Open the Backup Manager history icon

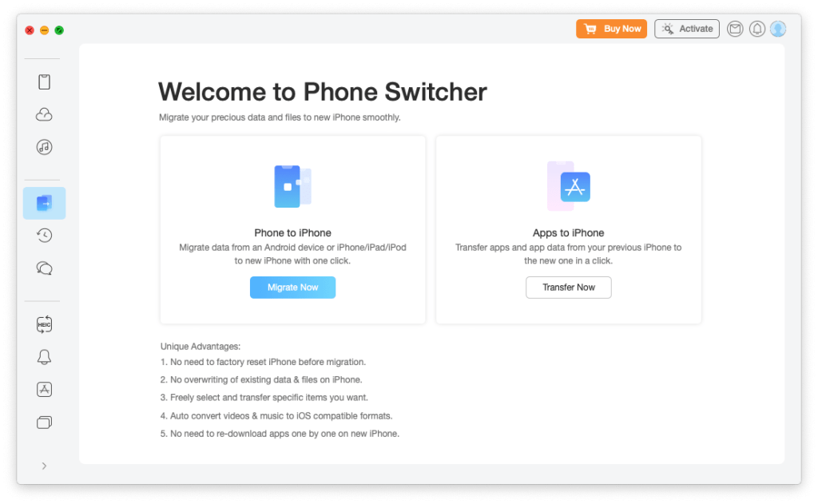tap(45, 236)
